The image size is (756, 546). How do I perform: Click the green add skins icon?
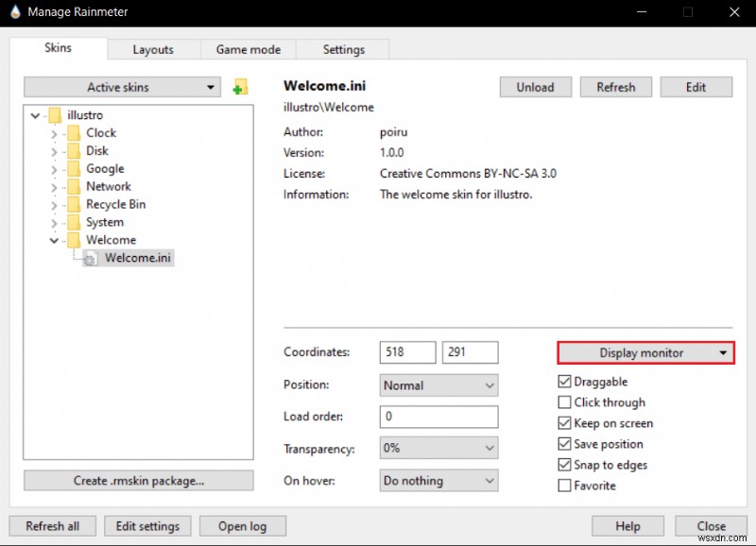coord(239,86)
